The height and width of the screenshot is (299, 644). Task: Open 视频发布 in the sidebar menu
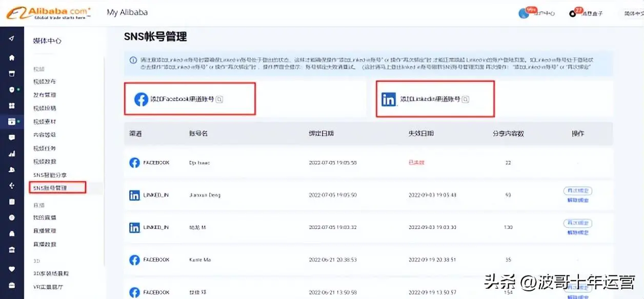(x=45, y=81)
